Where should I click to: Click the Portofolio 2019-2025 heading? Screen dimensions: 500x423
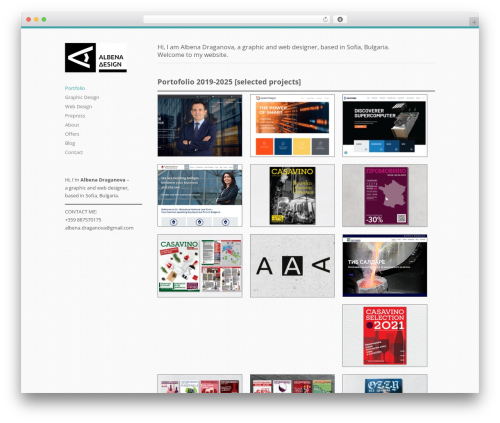click(x=229, y=82)
